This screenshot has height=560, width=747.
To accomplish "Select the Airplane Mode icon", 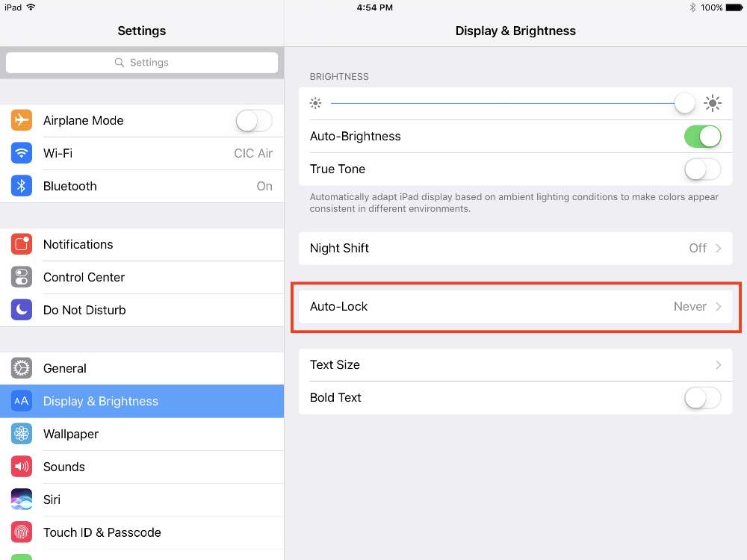I will click(x=20, y=120).
